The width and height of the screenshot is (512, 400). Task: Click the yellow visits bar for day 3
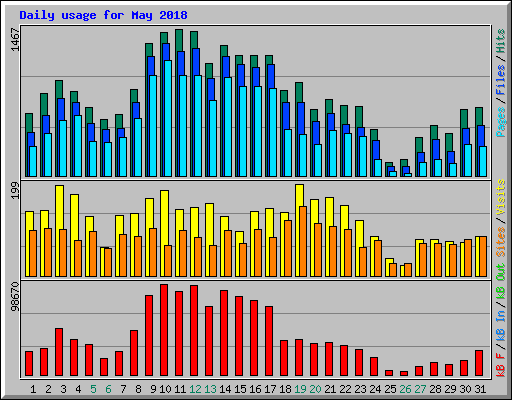point(59,207)
